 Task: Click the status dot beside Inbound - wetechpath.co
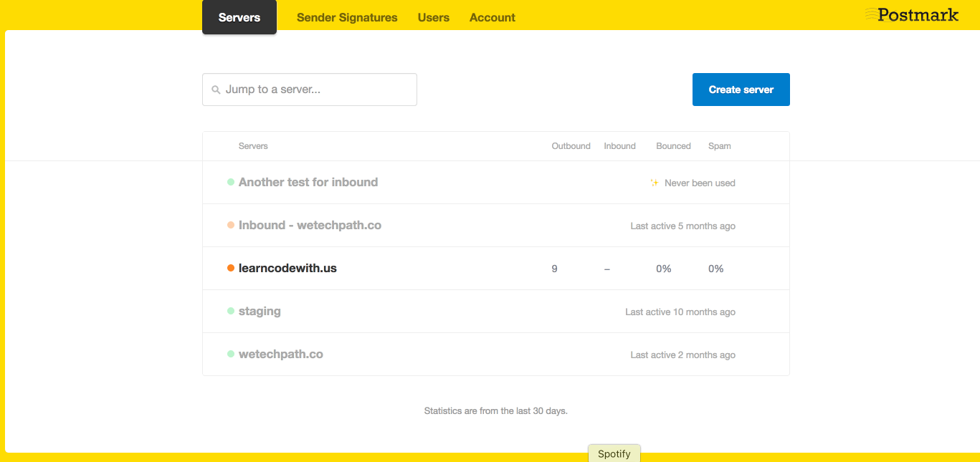point(231,226)
